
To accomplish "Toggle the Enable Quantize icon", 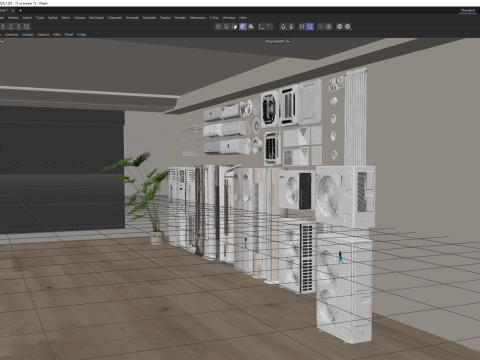I will [291, 27].
